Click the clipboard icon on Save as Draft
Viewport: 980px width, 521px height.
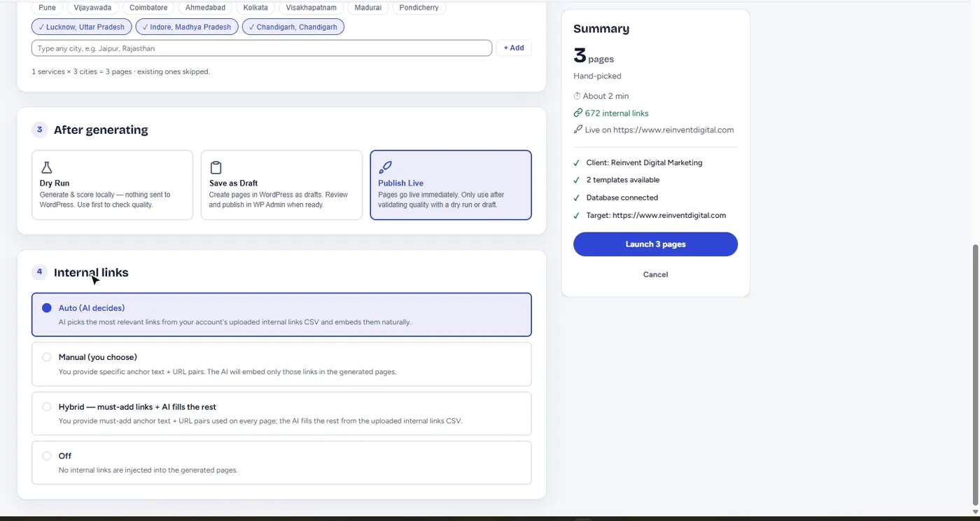pyautogui.click(x=216, y=167)
